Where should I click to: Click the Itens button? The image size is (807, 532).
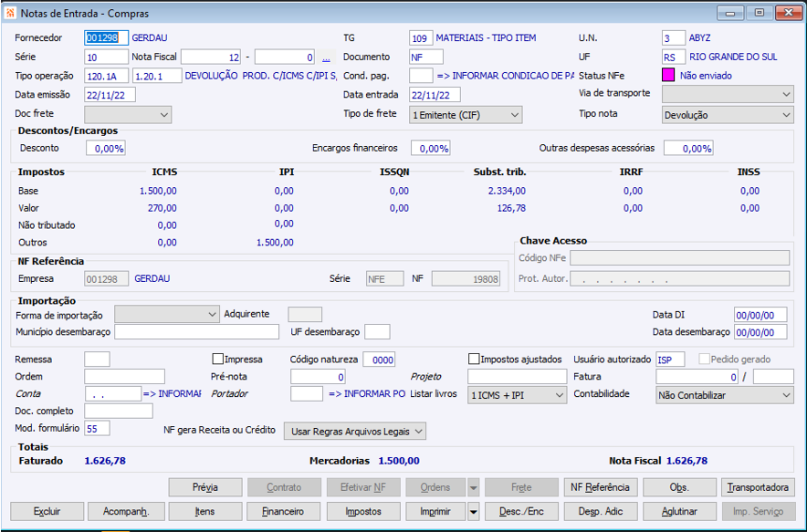(x=205, y=512)
